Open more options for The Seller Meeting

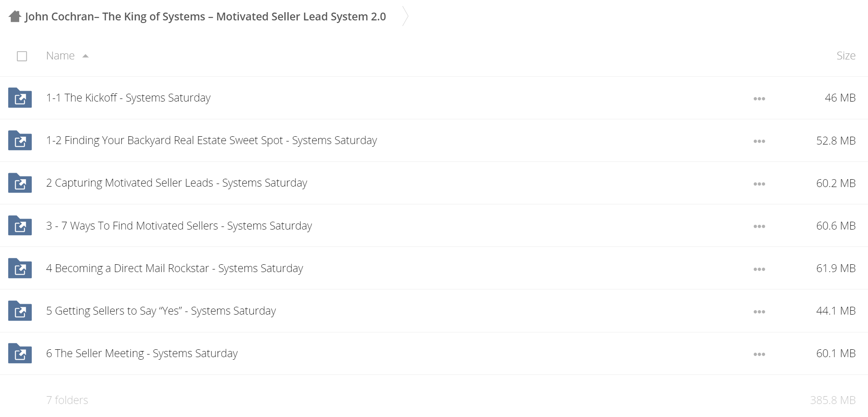(759, 354)
